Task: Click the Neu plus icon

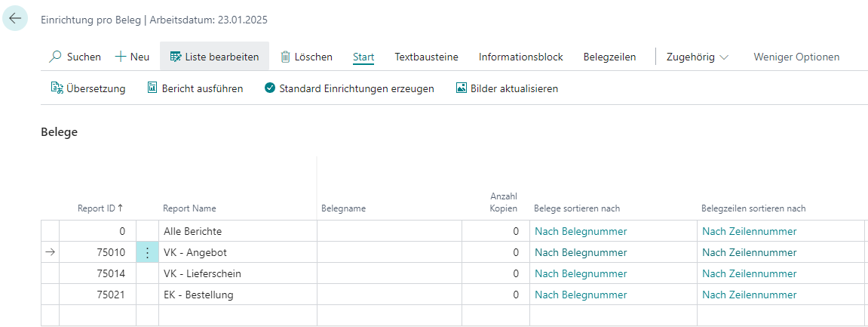Action: 120,57
